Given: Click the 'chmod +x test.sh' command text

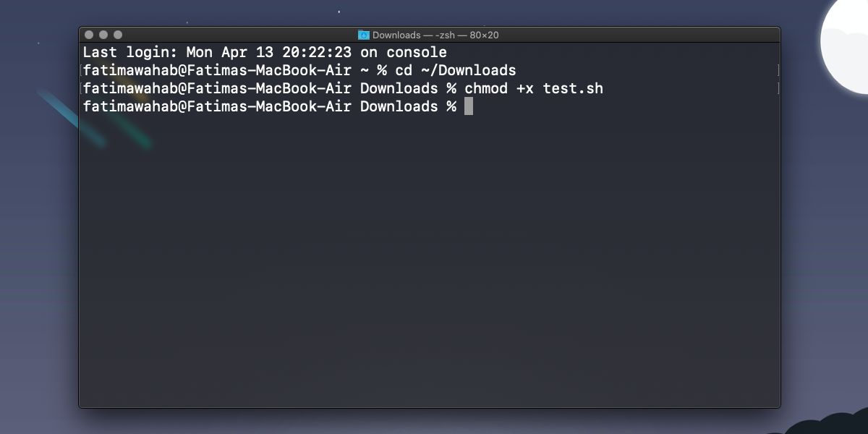Looking at the screenshot, I should 534,88.
